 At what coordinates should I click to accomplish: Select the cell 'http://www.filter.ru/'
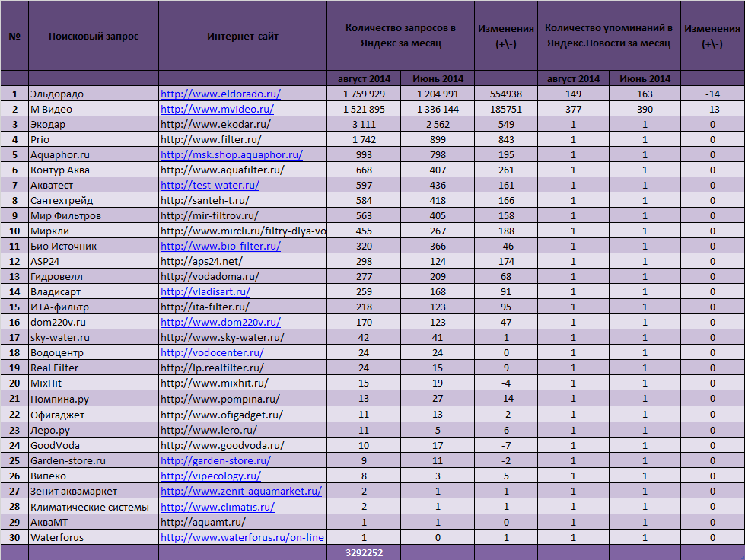pyautogui.click(x=243, y=139)
